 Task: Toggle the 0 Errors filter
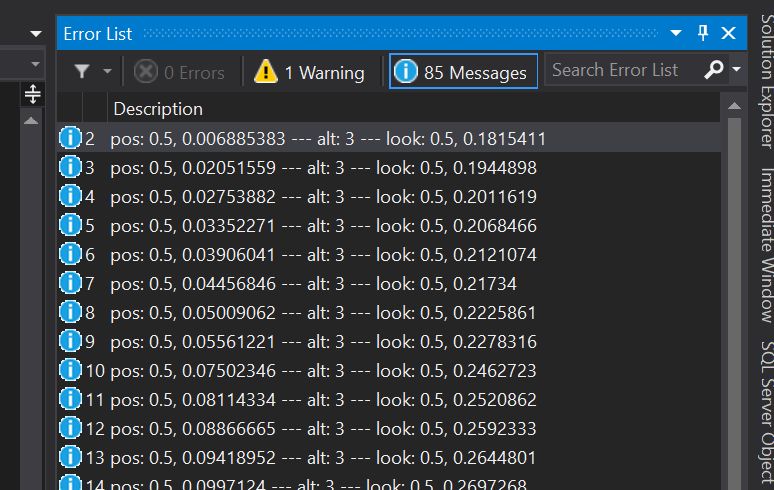tap(179, 72)
